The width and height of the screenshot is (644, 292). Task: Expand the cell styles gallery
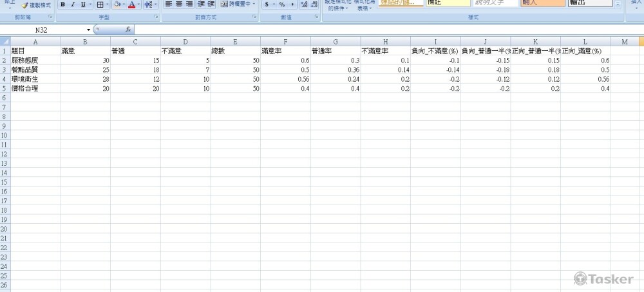(x=618, y=5)
